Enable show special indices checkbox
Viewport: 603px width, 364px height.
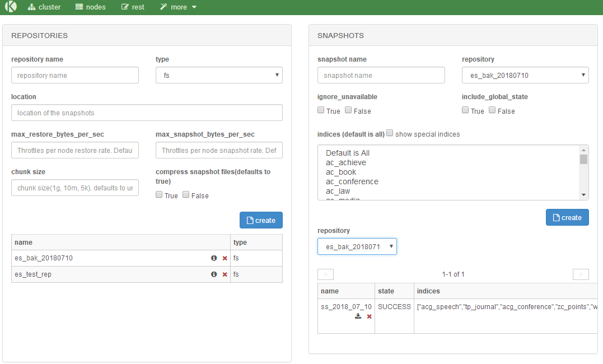tap(390, 133)
